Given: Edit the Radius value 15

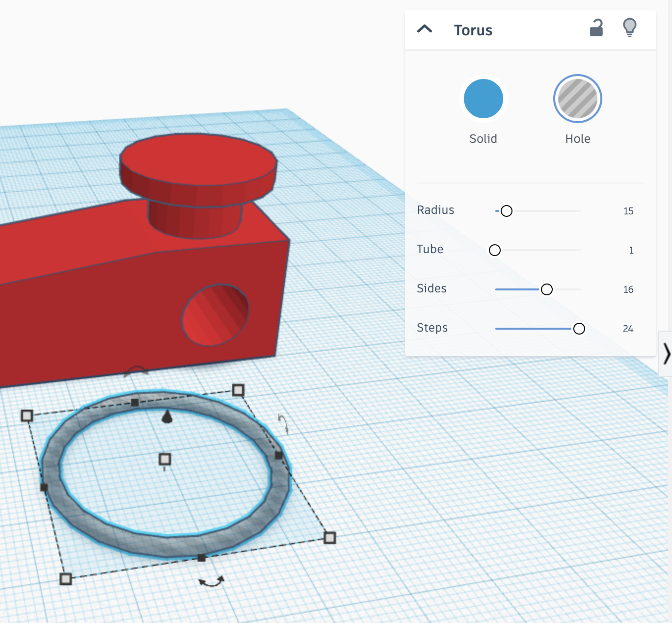Looking at the screenshot, I should 628,211.
